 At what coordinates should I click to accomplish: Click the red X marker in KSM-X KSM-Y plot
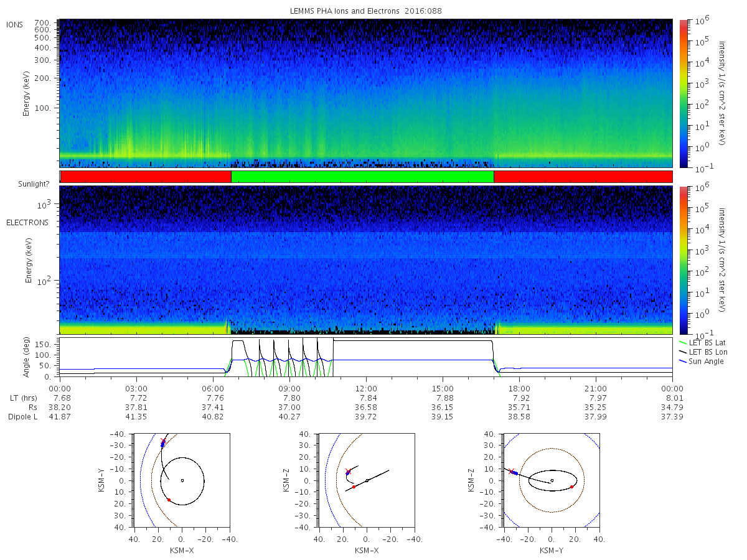163,441
